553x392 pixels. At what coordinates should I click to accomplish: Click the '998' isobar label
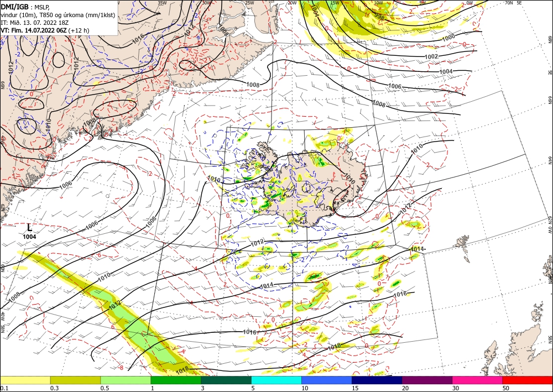pos(379,16)
